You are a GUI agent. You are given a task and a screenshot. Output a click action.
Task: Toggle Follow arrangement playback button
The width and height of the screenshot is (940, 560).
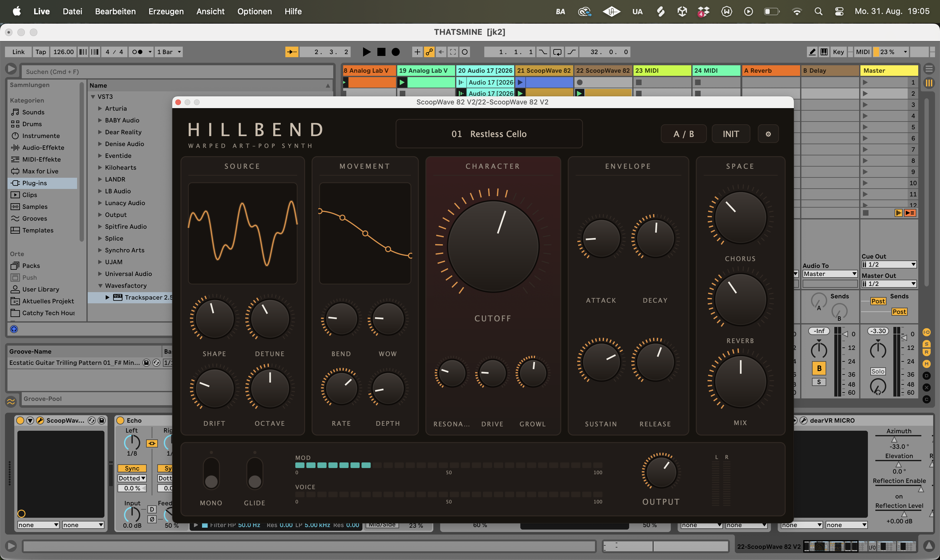292,52
